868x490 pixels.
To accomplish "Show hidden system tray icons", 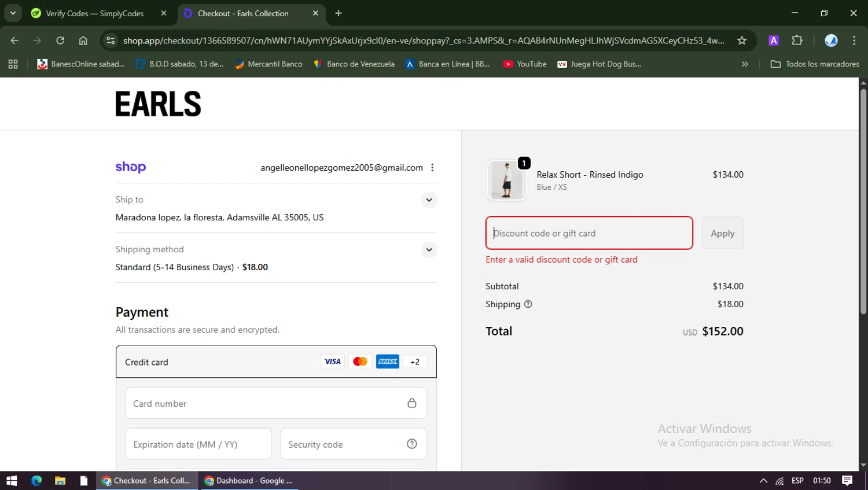I will [x=763, y=481].
